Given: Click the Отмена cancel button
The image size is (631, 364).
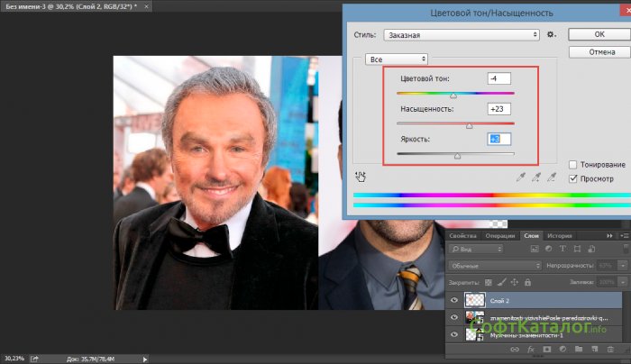Looking at the screenshot, I should (597, 52).
